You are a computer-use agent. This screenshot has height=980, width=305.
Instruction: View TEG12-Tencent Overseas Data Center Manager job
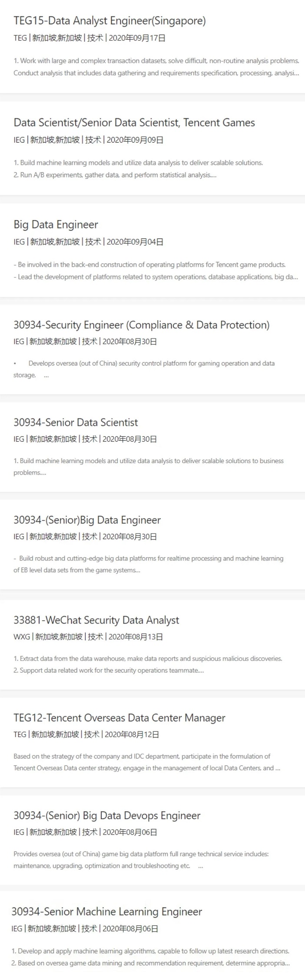coord(119,718)
